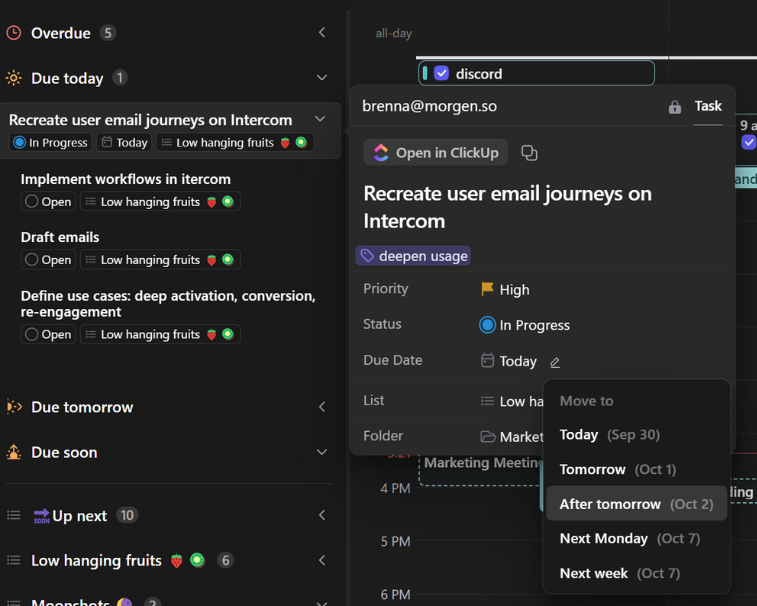The image size is (757, 606).
Task: Mark Draft emails Open status circle
Action: click(31, 259)
